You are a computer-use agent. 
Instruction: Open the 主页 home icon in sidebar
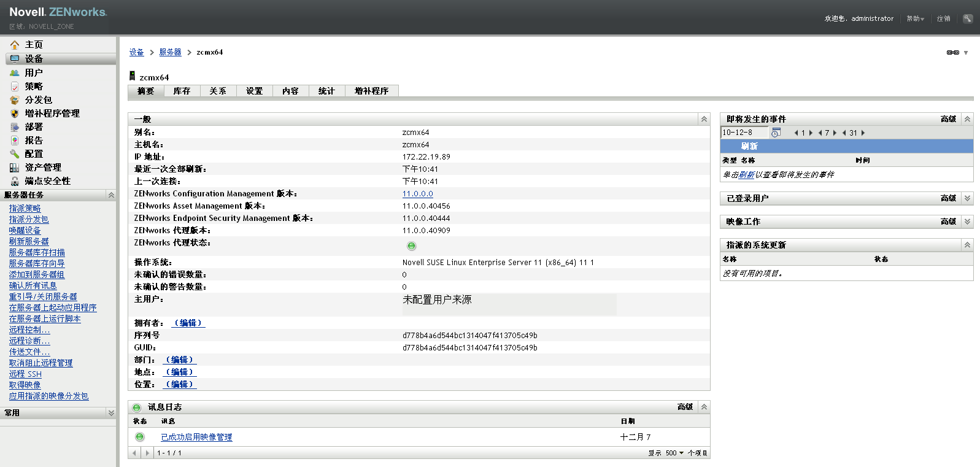coord(15,45)
